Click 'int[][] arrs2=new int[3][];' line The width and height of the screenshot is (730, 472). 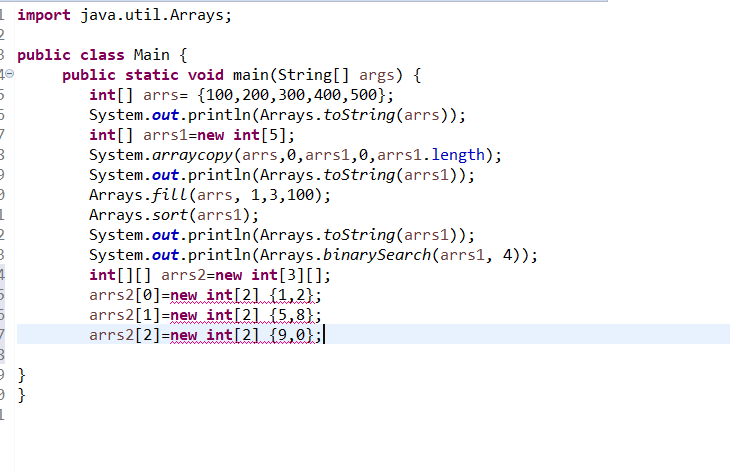tap(210, 275)
